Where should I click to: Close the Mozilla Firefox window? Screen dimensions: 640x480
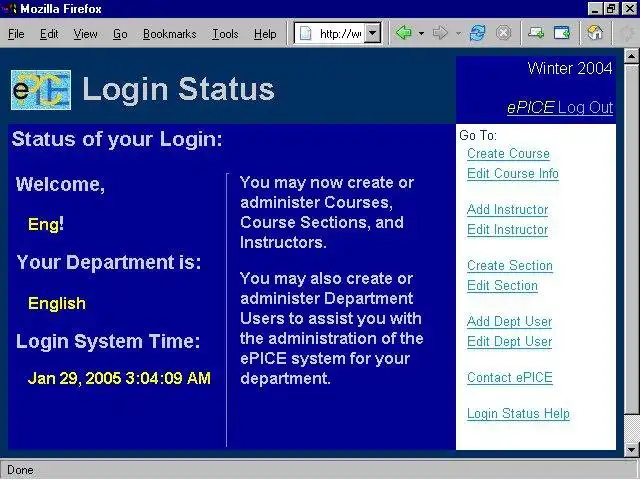tap(629, 9)
